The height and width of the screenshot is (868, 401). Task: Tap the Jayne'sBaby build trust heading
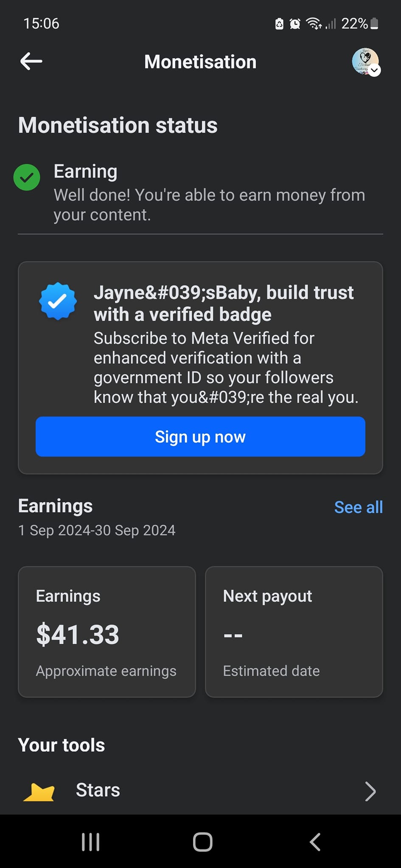tap(224, 303)
